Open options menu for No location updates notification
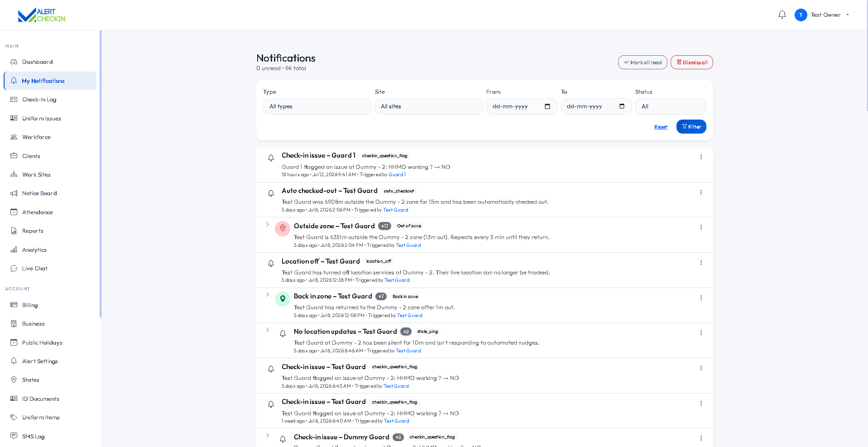 pos(701,333)
